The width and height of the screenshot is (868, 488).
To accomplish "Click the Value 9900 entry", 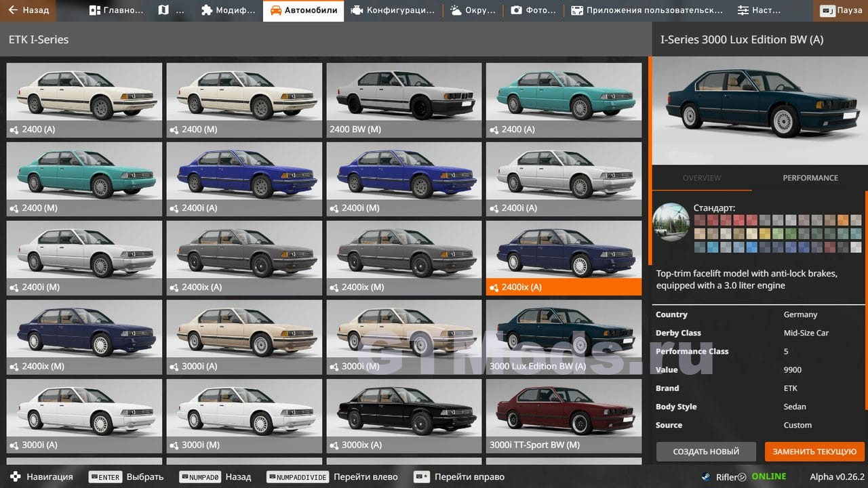I will click(759, 369).
